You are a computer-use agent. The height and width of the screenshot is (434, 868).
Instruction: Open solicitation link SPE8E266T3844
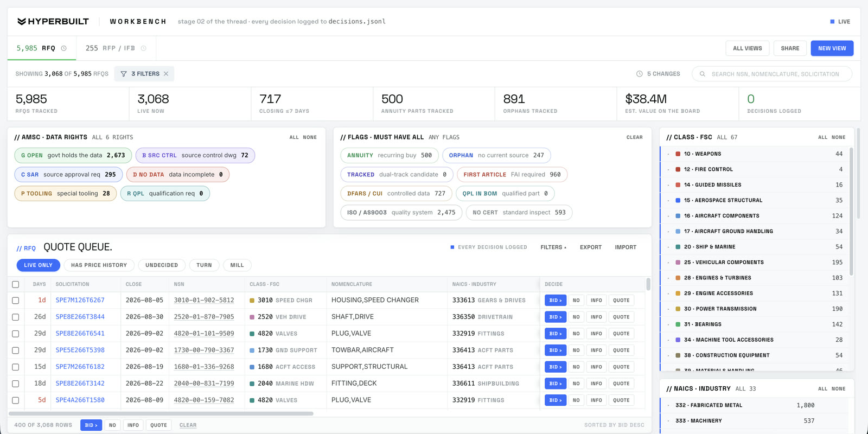(80, 317)
